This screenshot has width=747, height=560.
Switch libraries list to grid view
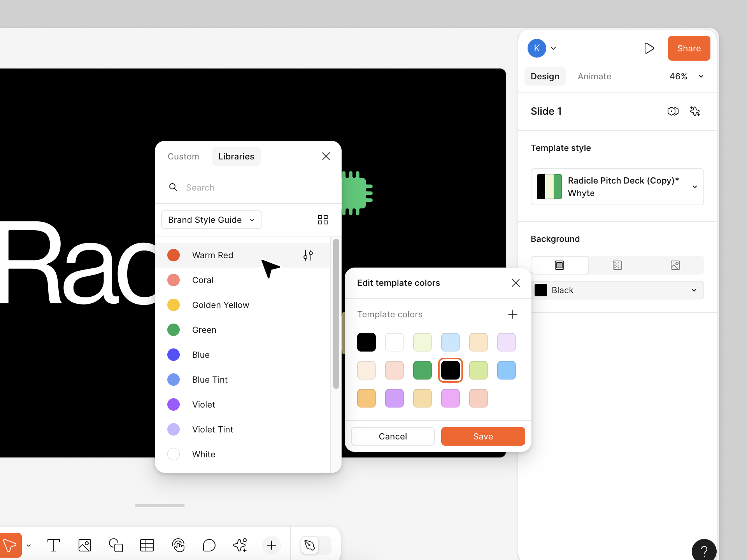click(x=323, y=220)
